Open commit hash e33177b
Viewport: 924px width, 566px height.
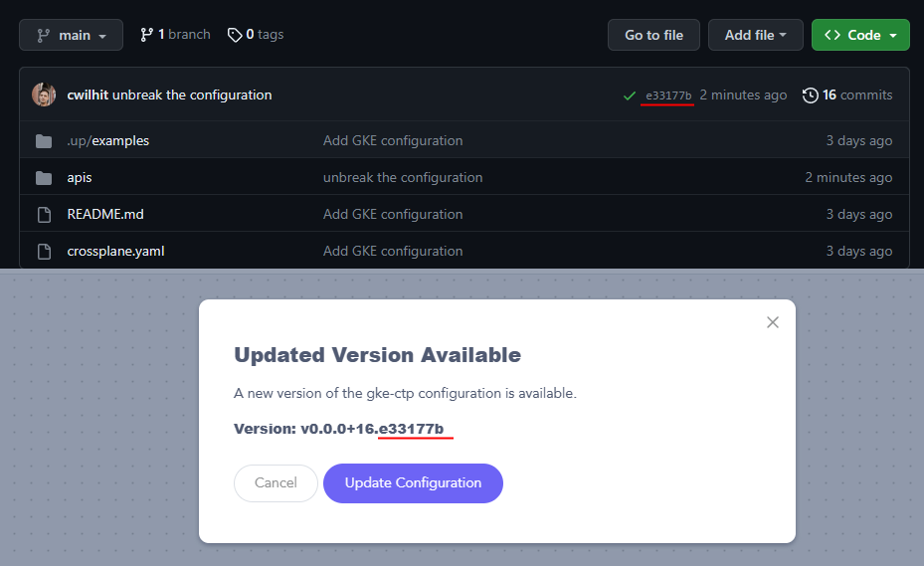point(668,95)
